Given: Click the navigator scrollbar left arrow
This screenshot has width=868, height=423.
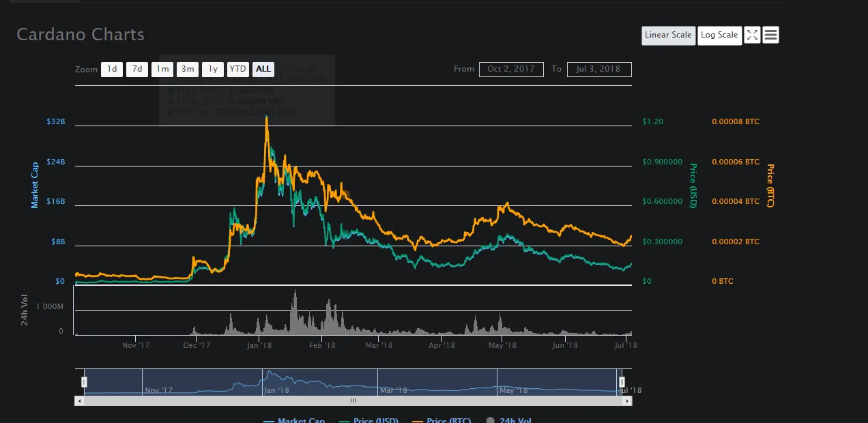Looking at the screenshot, I should (80, 401).
